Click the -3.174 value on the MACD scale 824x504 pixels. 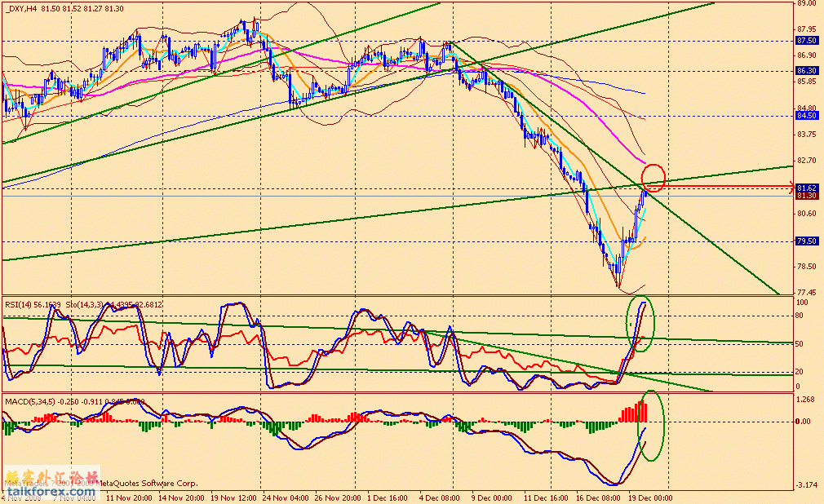tap(807, 485)
